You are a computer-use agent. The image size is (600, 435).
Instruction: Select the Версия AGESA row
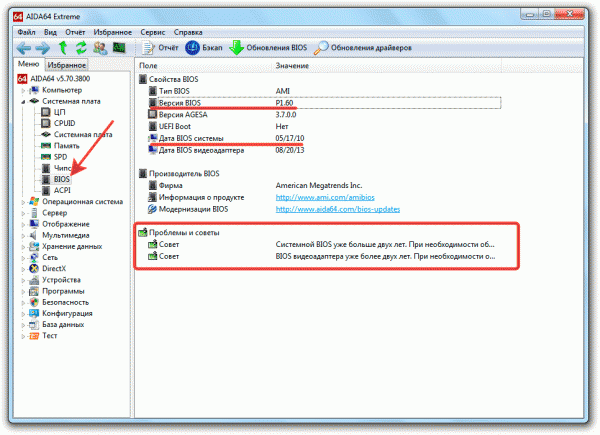click(x=324, y=115)
